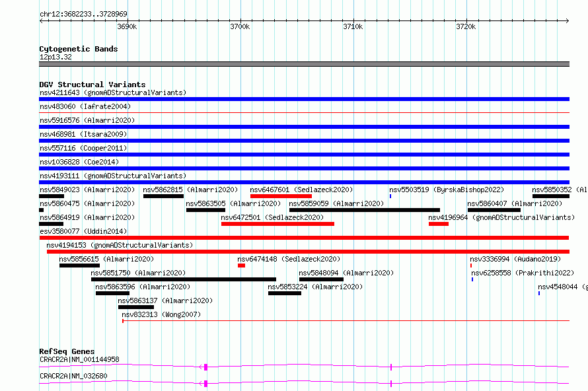This screenshot has width=588, height=391.
Task: Click the black bar under nsv5863505
Action: 206,210
